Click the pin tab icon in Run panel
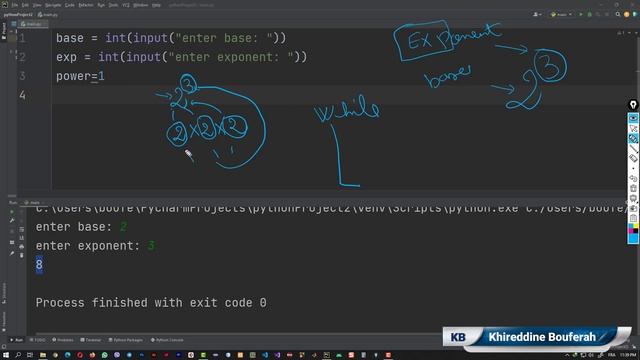Image resolution: width=640 pixels, height=360 pixels. pyautogui.click(x=12, y=253)
